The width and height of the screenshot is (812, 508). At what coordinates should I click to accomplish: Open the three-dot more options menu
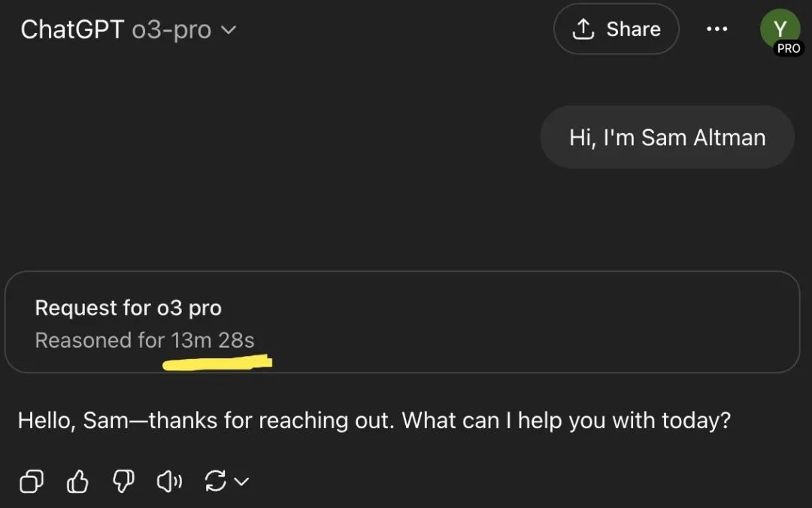pos(717,29)
